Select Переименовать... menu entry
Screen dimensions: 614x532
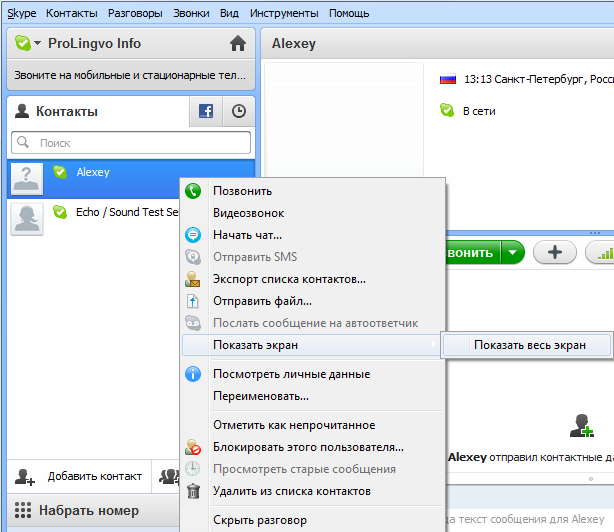coord(314,396)
